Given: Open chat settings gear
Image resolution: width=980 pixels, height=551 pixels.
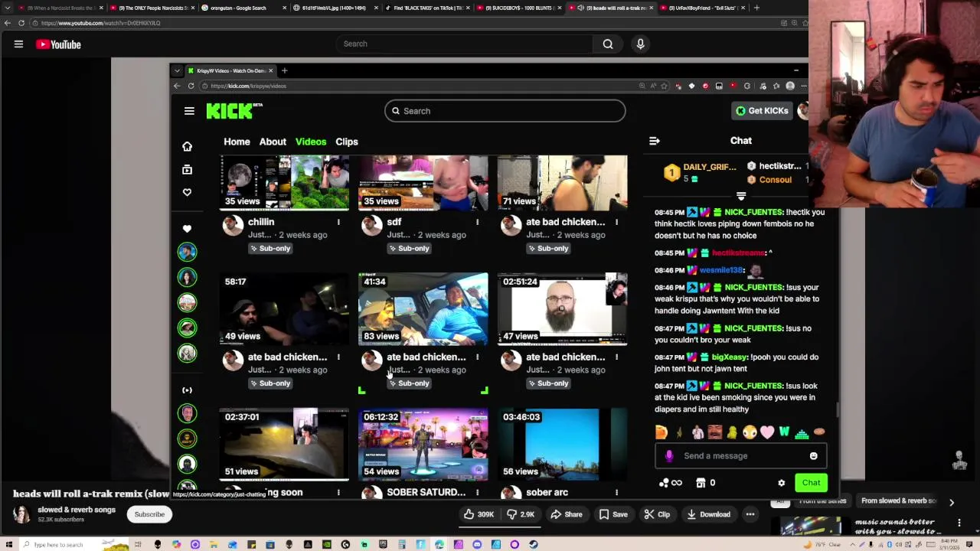Looking at the screenshot, I should click(x=781, y=483).
